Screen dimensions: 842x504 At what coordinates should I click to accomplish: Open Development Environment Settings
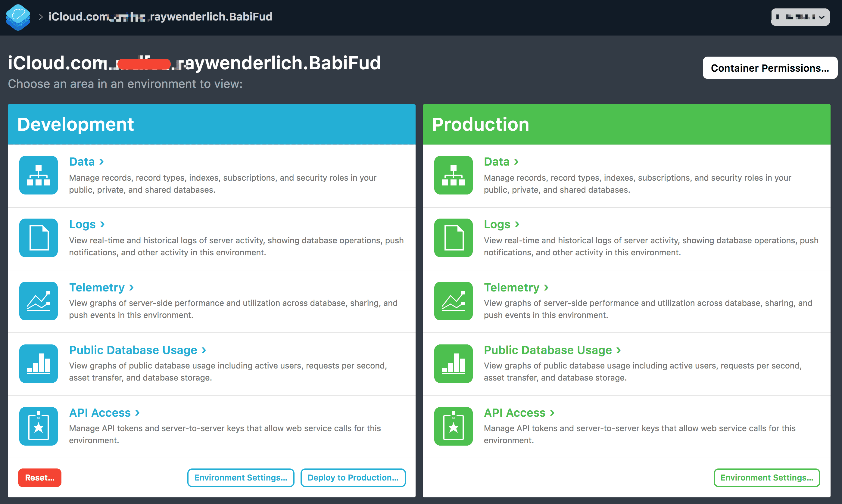pyautogui.click(x=241, y=478)
